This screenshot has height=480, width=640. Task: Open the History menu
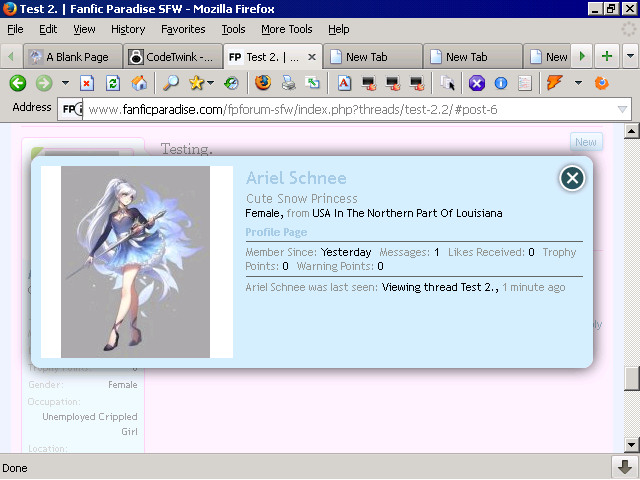pos(128,29)
